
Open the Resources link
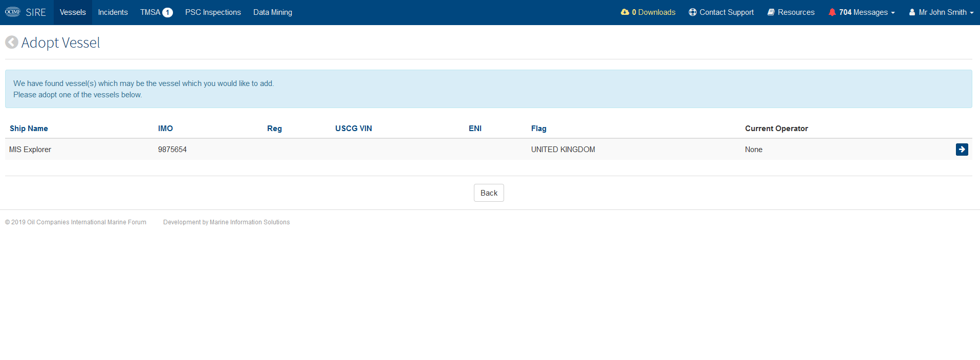click(x=791, y=12)
